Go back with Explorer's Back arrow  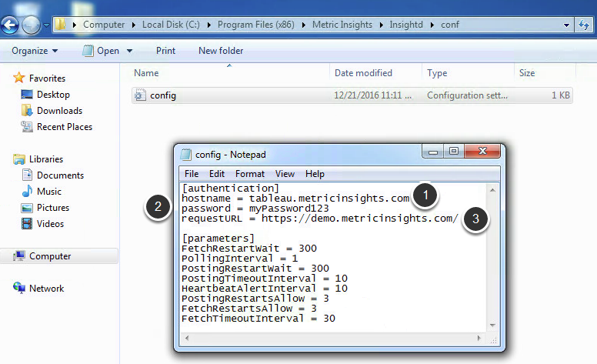coord(9,25)
